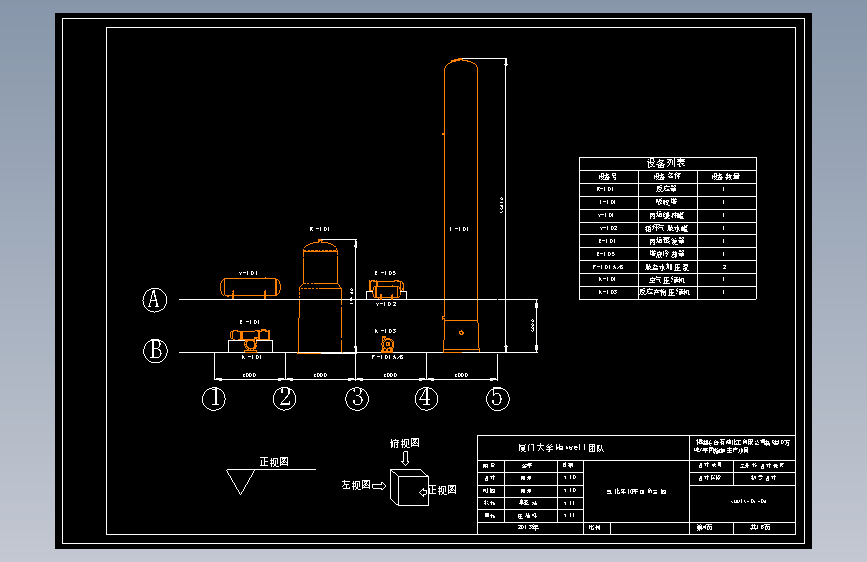Click the E-105 label in the drawing
Screen dimensions: 867x562
pos(385,273)
